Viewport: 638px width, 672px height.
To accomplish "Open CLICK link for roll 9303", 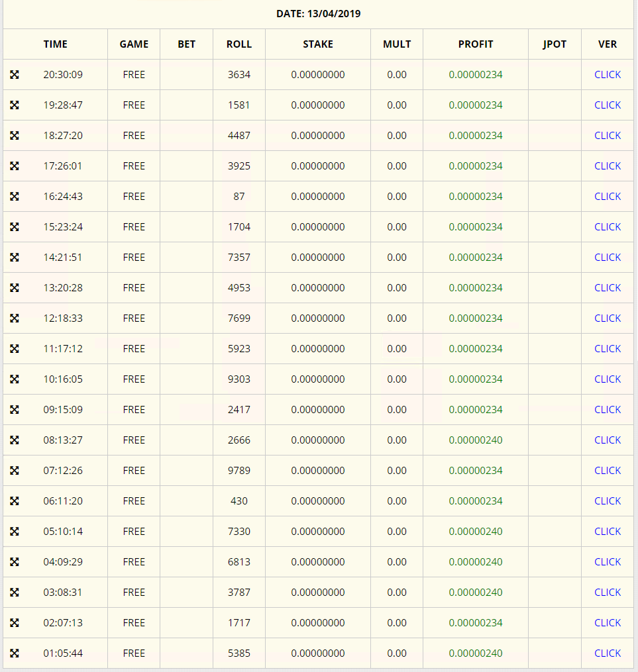I will coord(607,379).
